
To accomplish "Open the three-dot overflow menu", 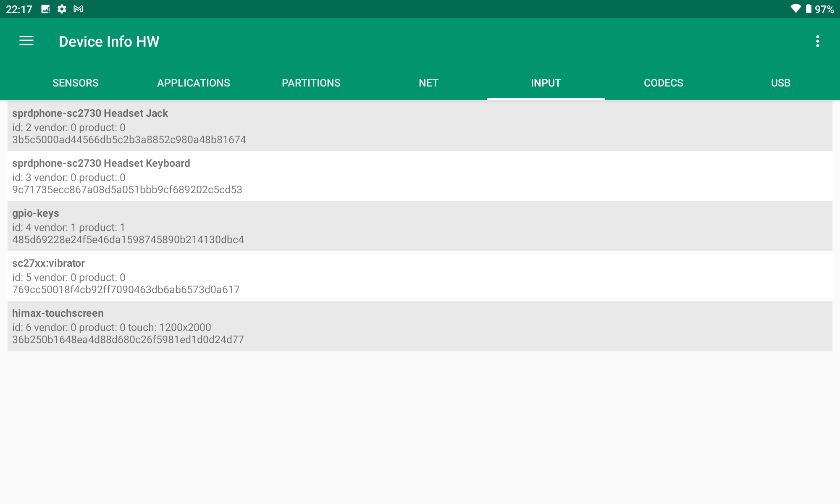I will click(x=817, y=41).
